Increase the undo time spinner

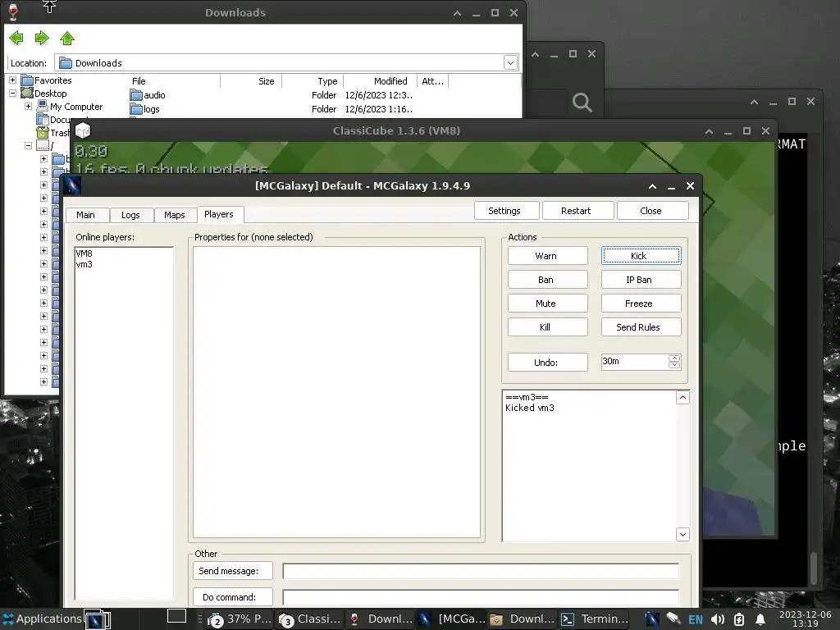click(674, 358)
